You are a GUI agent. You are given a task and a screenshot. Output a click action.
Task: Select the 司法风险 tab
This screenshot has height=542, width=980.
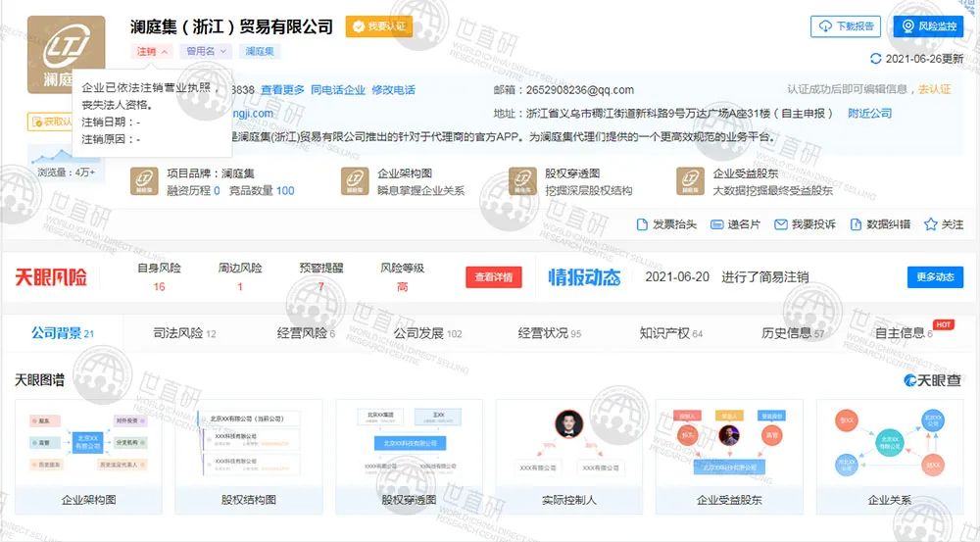point(184,333)
